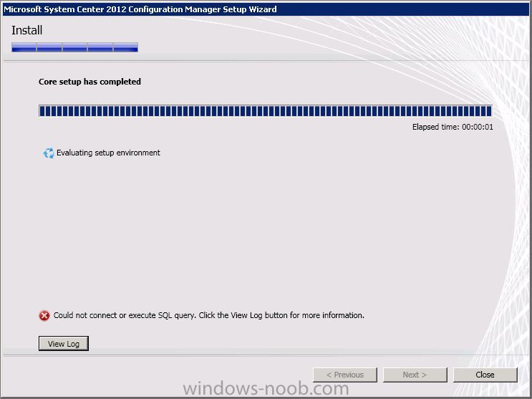Close the setup wizard

(x=485, y=375)
